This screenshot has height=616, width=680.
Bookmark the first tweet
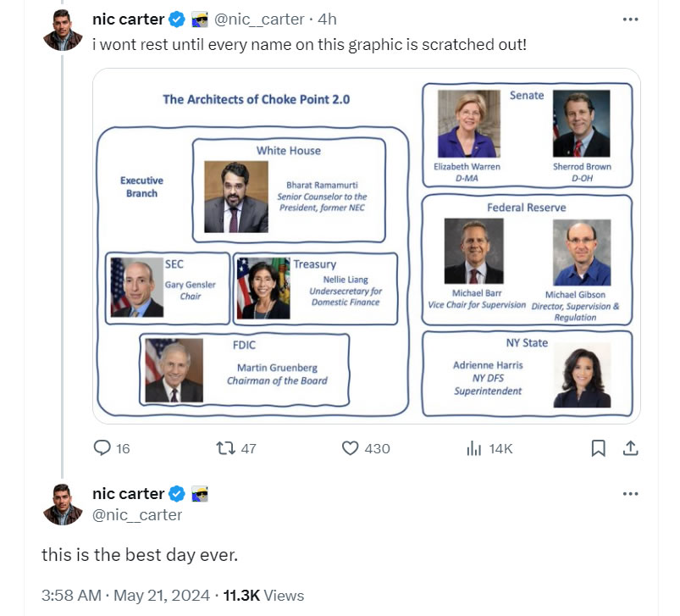pos(598,448)
